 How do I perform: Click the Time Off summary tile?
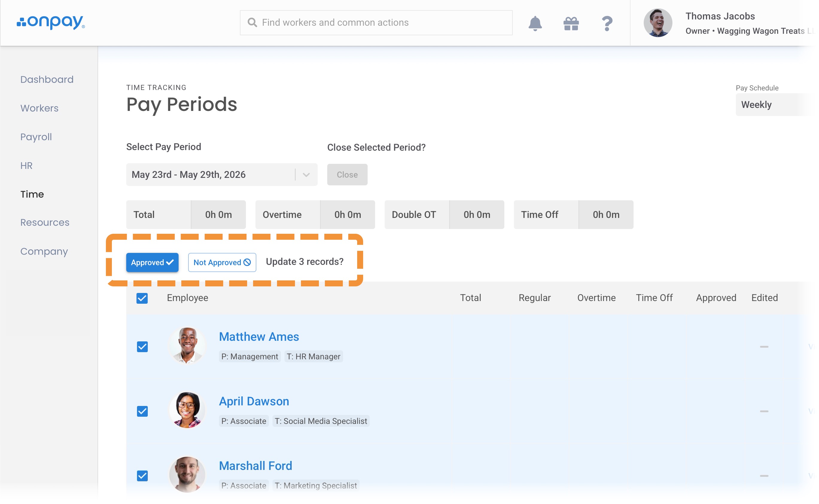[573, 214]
